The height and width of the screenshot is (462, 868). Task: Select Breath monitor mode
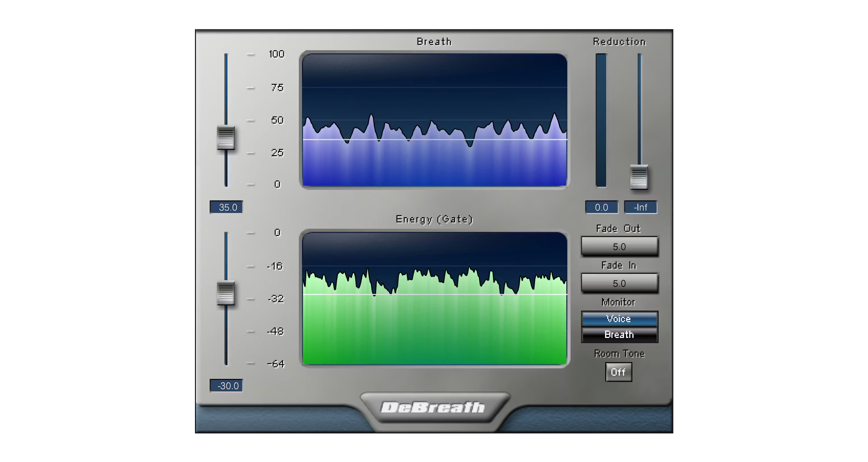[x=619, y=334]
